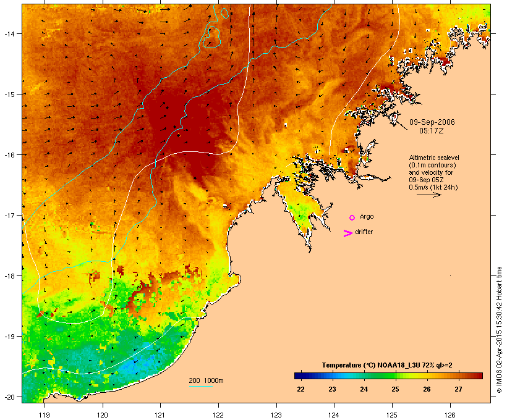Click the longitude label 125

(x=392, y=415)
